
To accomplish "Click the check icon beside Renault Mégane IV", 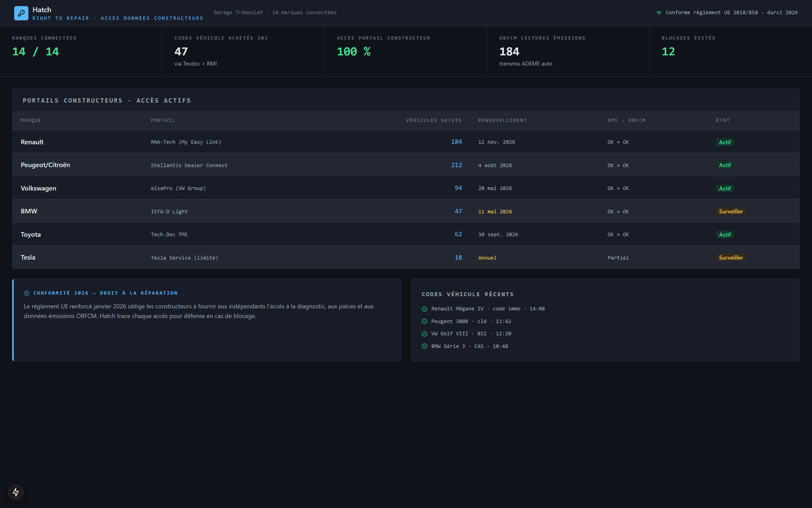I will [x=425, y=309].
